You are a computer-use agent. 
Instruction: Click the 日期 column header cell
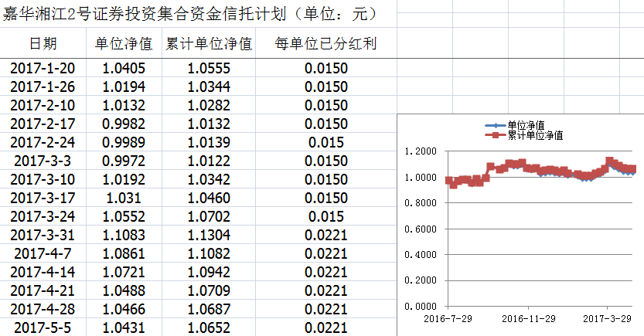click(x=43, y=44)
